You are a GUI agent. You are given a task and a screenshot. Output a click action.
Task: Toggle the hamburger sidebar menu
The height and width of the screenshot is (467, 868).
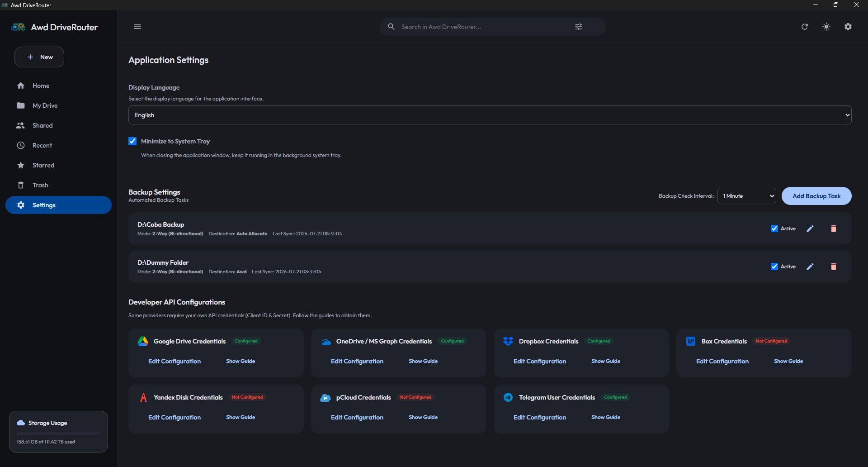click(137, 27)
